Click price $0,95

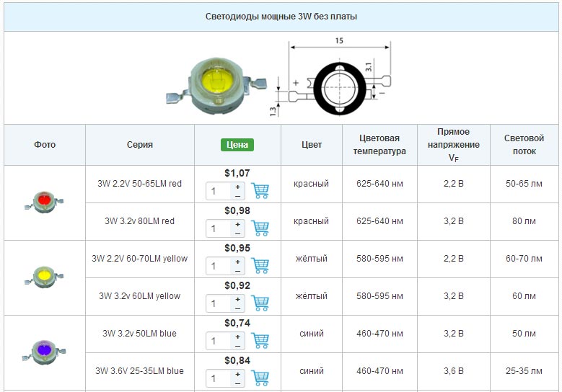[x=237, y=248]
